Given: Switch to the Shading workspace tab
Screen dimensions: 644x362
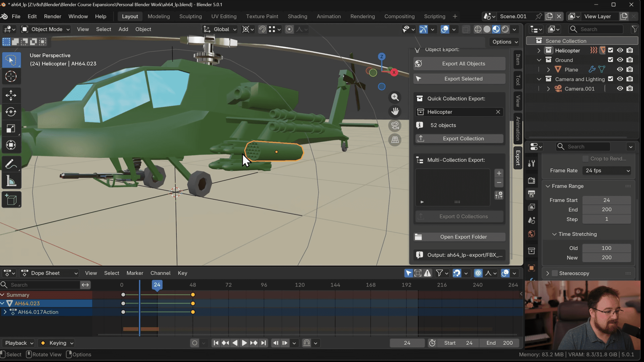Looking at the screenshot, I should pyautogui.click(x=297, y=16).
